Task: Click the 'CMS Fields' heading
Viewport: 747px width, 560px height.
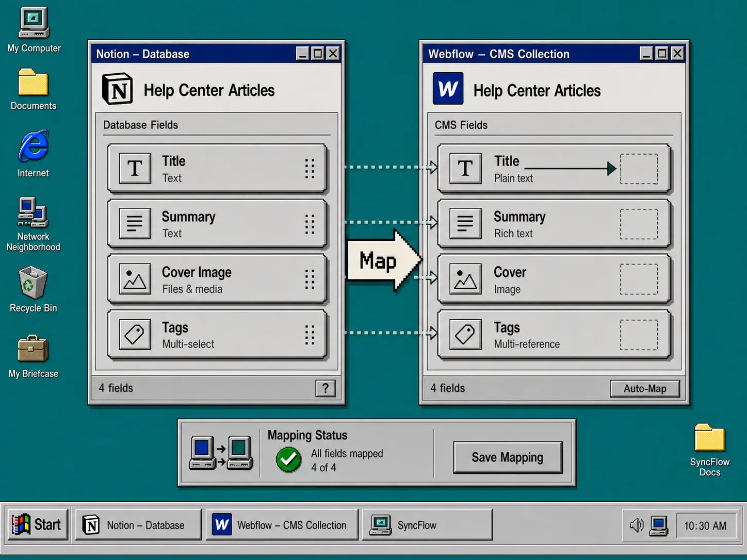Action: click(461, 125)
